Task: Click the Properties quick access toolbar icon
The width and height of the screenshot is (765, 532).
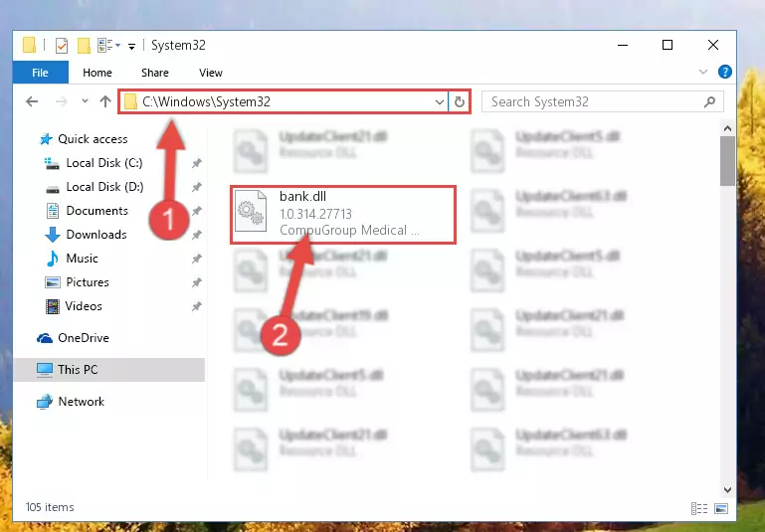Action: click(62, 46)
